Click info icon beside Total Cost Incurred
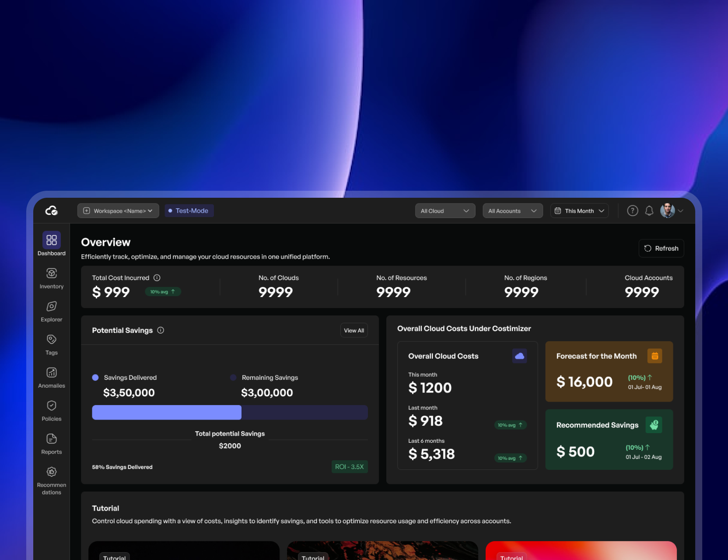Image resolution: width=728 pixels, height=560 pixels. click(x=157, y=278)
